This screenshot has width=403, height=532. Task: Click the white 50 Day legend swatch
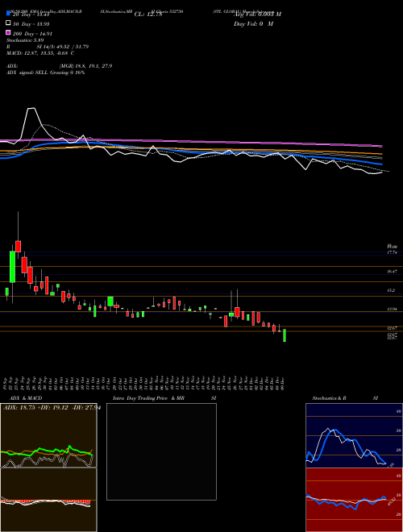click(x=8, y=23)
